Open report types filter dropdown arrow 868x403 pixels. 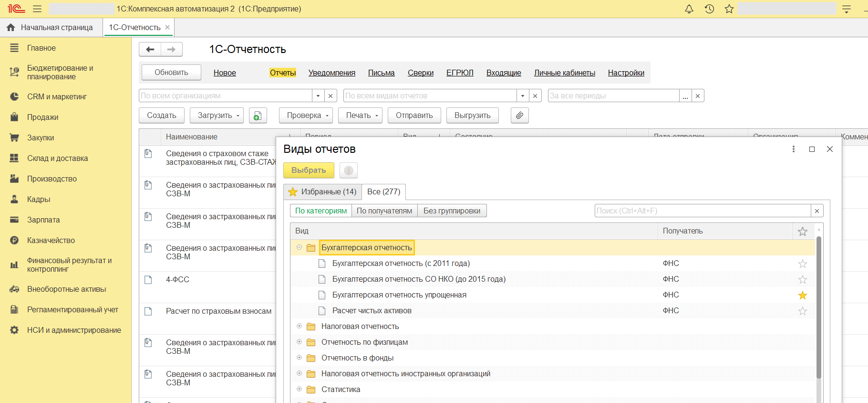click(x=523, y=95)
